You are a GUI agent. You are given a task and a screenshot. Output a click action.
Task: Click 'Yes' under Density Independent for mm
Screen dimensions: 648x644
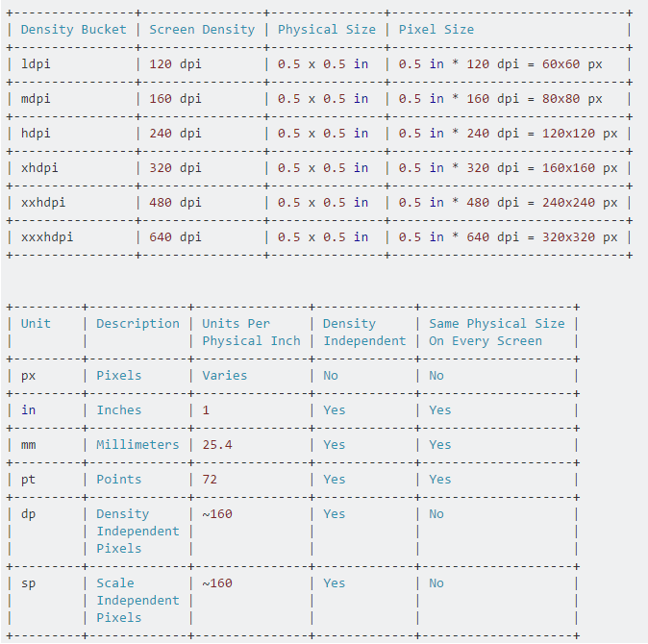tap(334, 445)
